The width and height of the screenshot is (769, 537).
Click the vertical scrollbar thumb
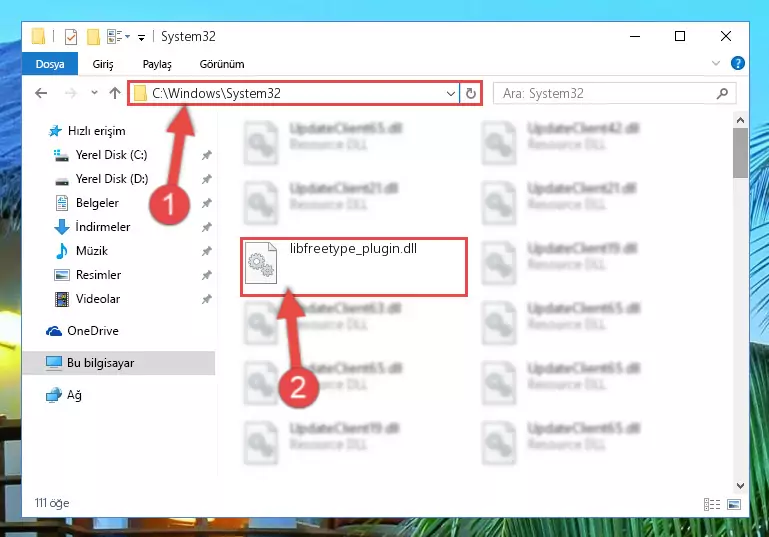point(740,153)
